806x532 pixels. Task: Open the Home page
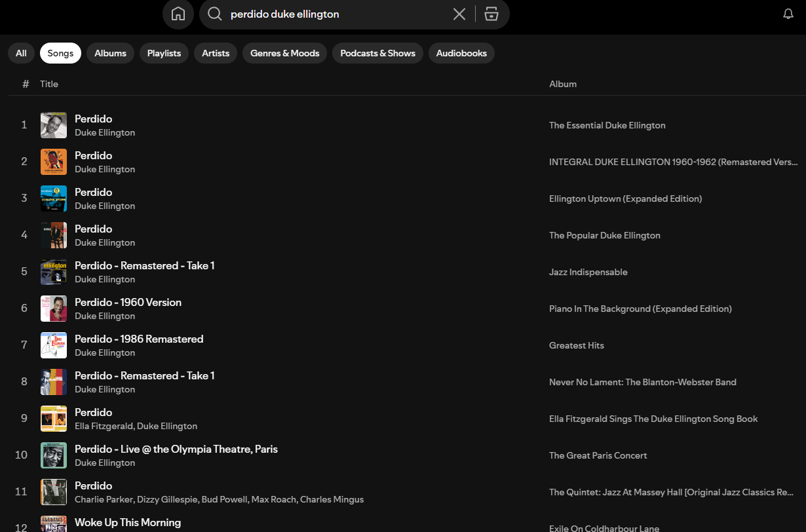178,14
